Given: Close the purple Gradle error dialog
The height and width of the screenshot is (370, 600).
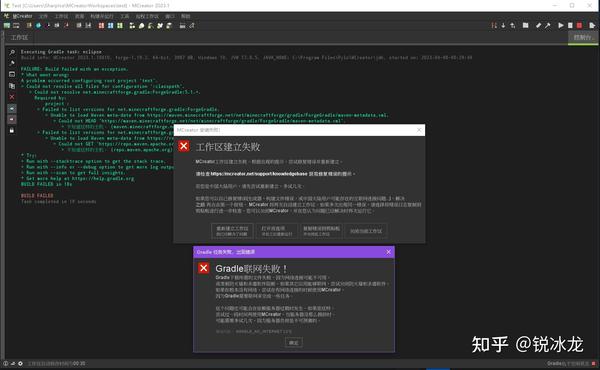Looking at the screenshot, I should 388,252.
